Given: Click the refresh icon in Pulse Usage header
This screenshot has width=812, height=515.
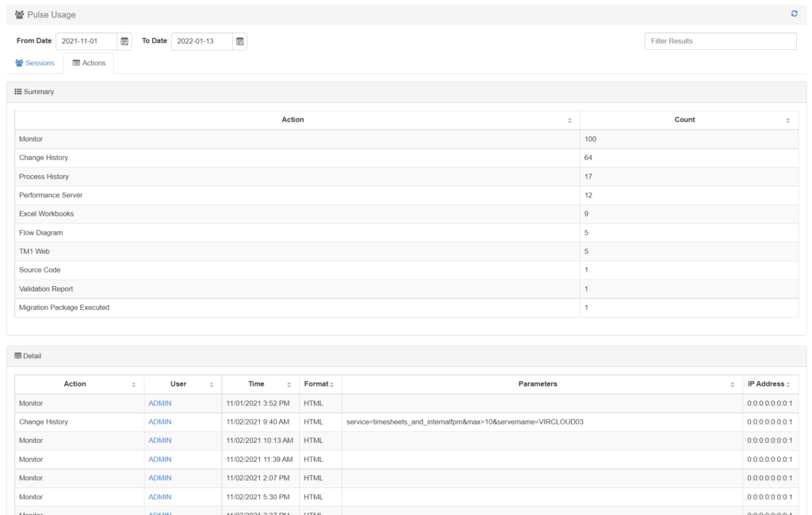Looking at the screenshot, I should (x=794, y=13).
